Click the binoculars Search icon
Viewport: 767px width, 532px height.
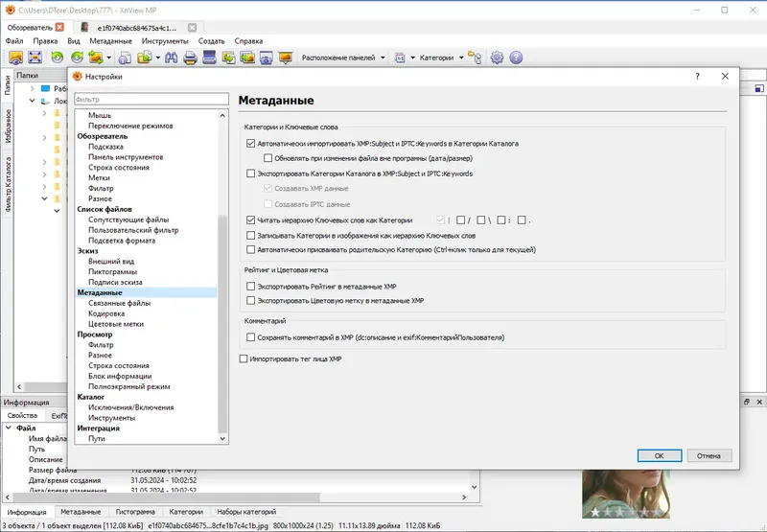click(x=172, y=58)
